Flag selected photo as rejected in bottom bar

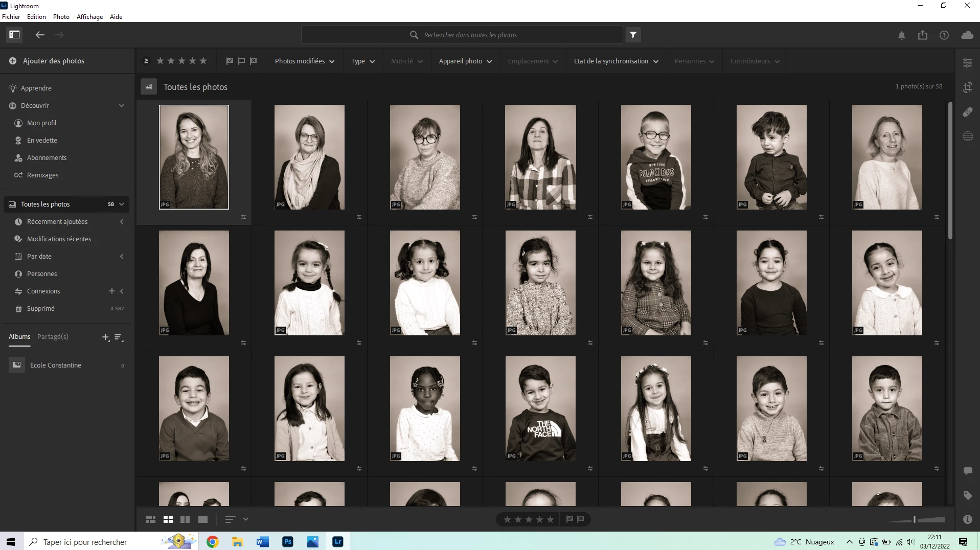click(x=581, y=519)
